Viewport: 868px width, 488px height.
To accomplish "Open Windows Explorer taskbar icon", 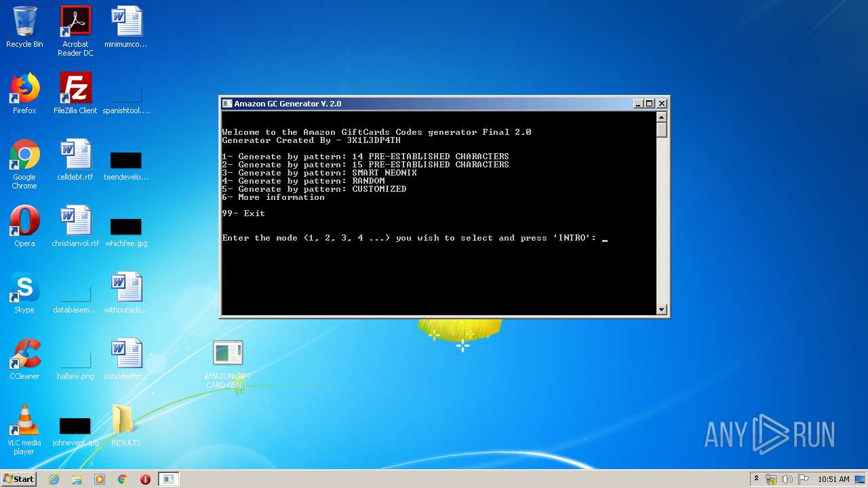I will [x=77, y=479].
